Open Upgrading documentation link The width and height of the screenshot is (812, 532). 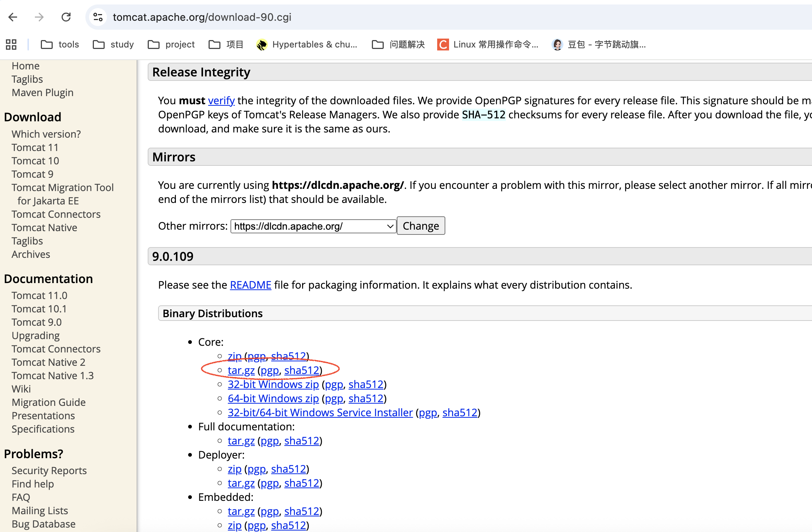[36, 335]
